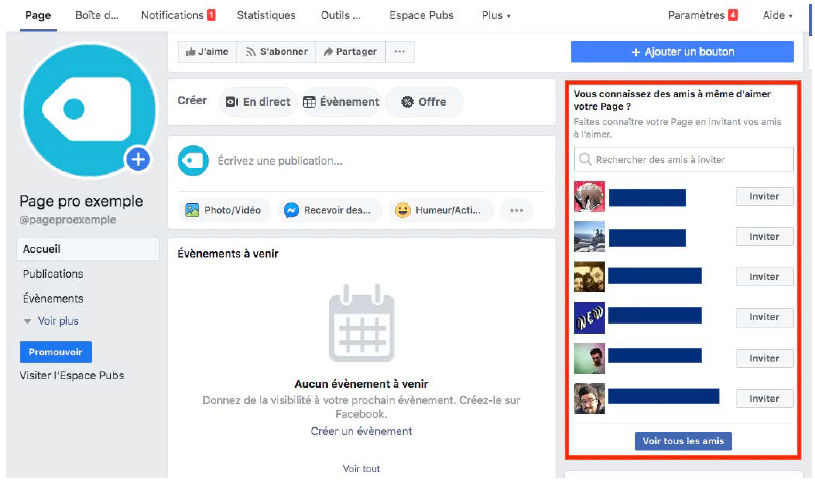Click the page profile picture tag logo
The image size is (815, 482).
(89, 110)
